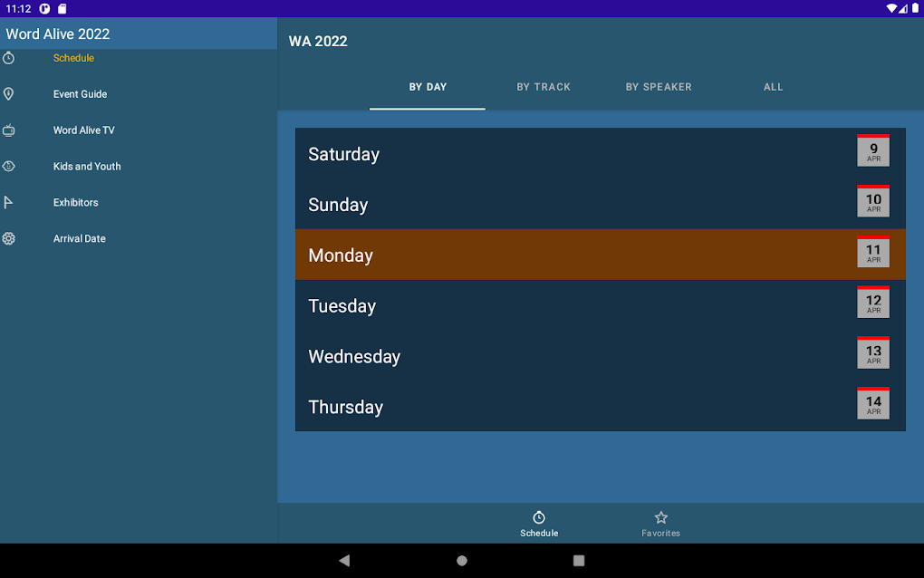Open Sunday's schedule row
The image size is (924, 578).
click(600, 204)
